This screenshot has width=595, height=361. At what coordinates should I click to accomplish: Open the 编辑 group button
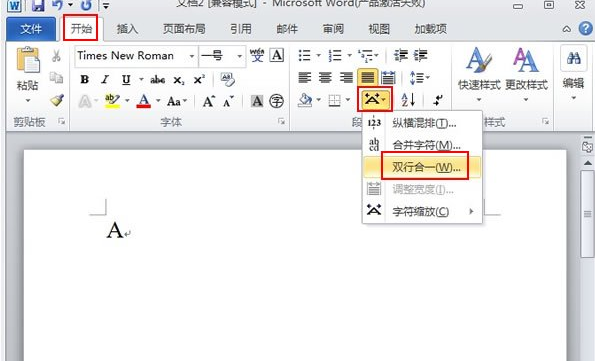pos(573,74)
